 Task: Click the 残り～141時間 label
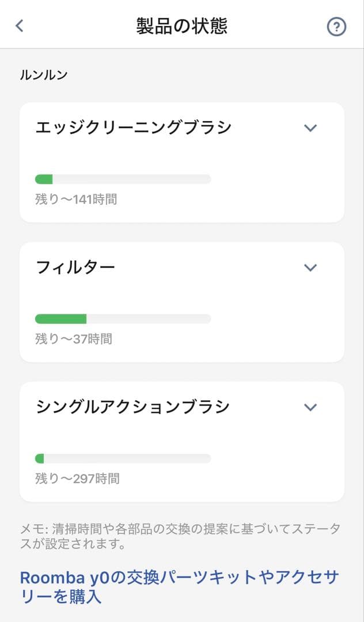coord(76,199)
